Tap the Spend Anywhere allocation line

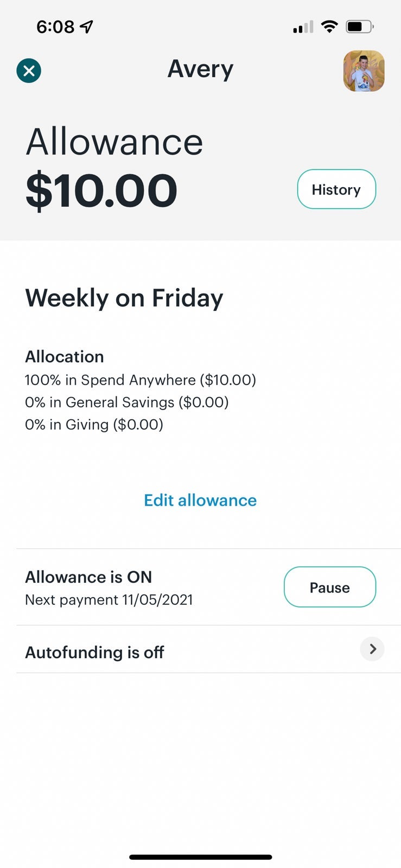[x=140, y=380]
